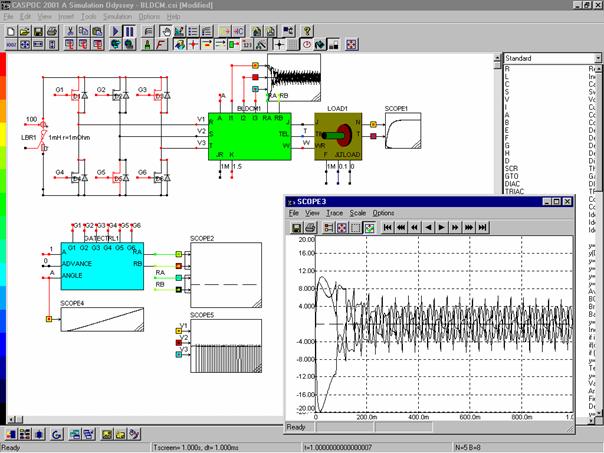Save the schematic using the floppy disk icon
Screen dimensions: 604x453
tap(38, 31)
